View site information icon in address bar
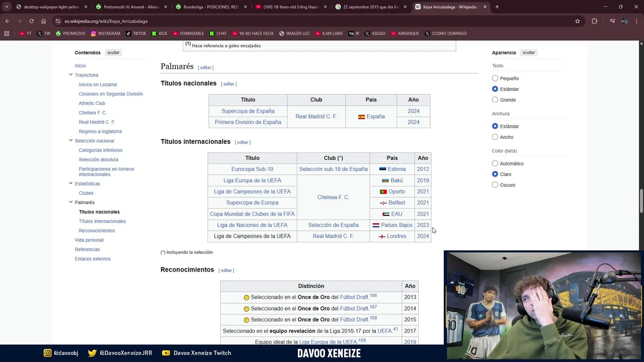This screenshot has width=644, height=362. coord(58,21)
